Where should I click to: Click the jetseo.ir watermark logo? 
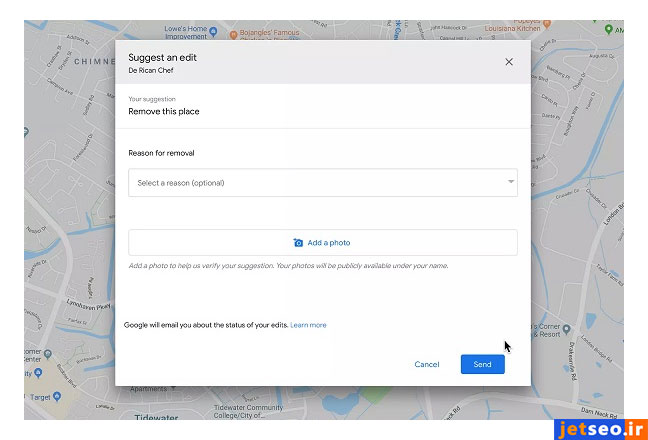tap(592, 426)
